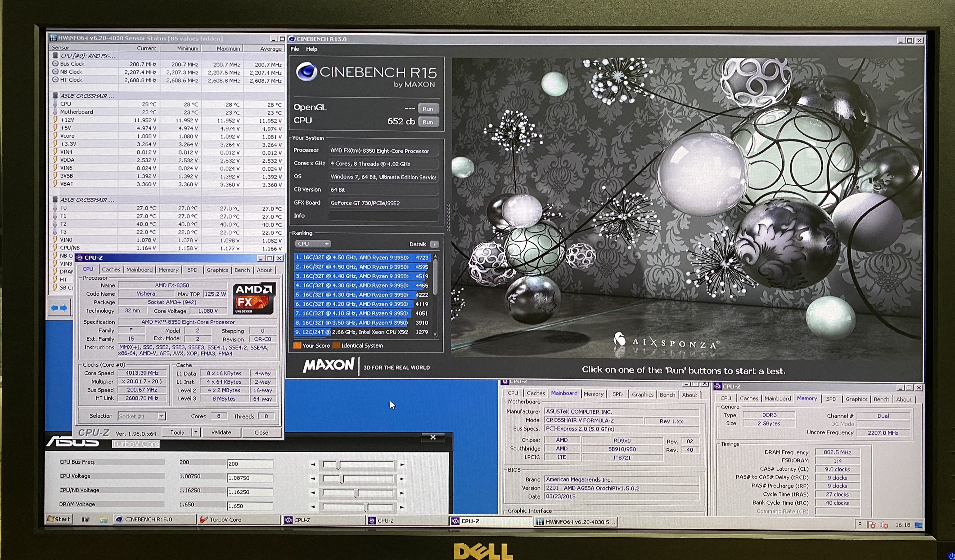Open Cinebench File menu
This screenshot has width=955, height=560.
coord(294,49)
